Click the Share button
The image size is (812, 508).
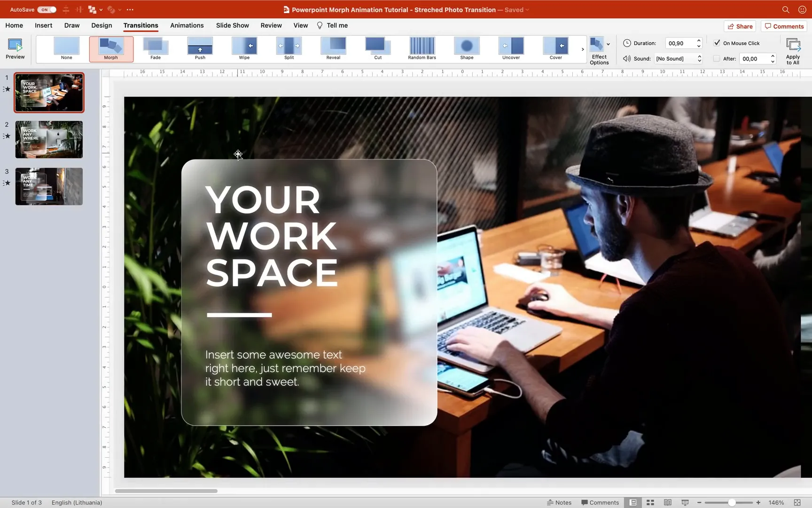pyautogui.click(x=740, y=26)
